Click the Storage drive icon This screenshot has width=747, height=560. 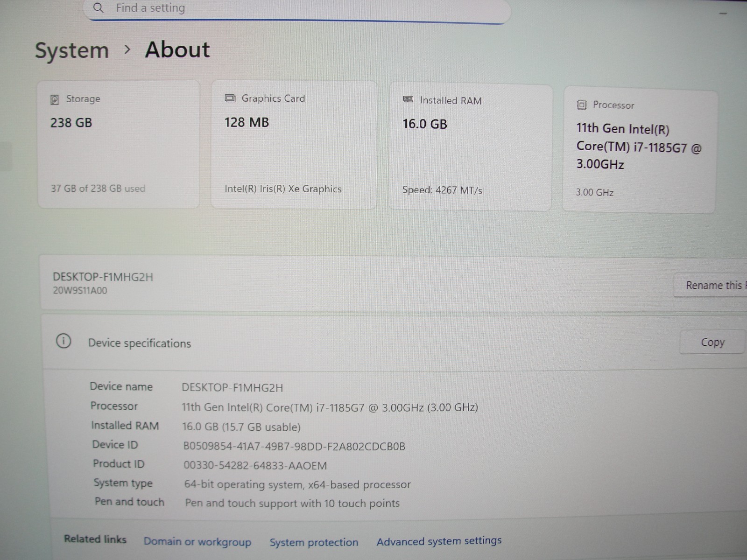pyautogui.click(x=55, y=99)
